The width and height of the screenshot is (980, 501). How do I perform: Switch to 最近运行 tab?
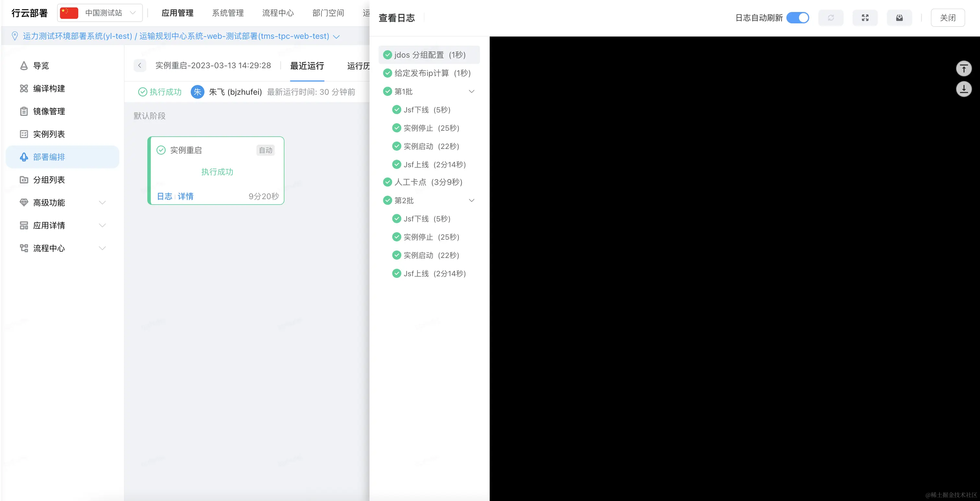[307, 66]
